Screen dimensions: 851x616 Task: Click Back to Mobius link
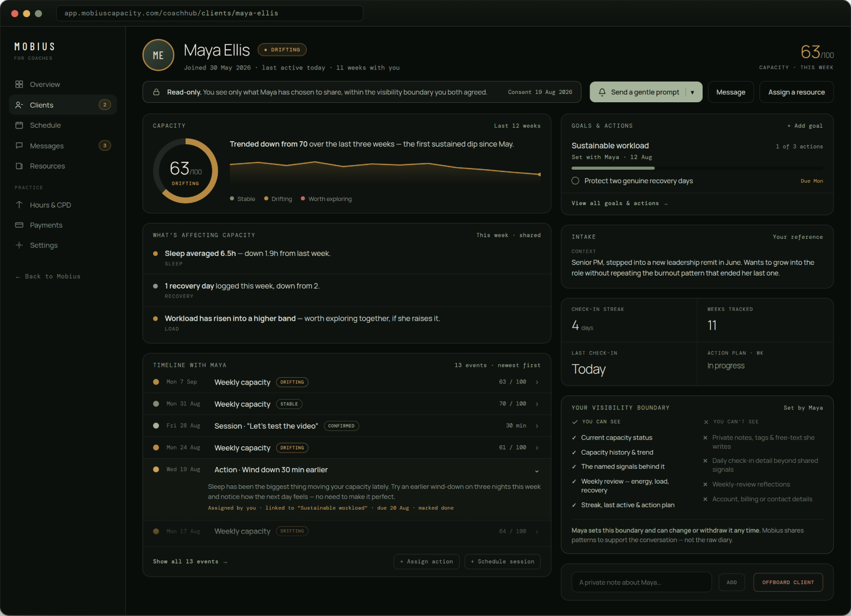pos(48,277)
